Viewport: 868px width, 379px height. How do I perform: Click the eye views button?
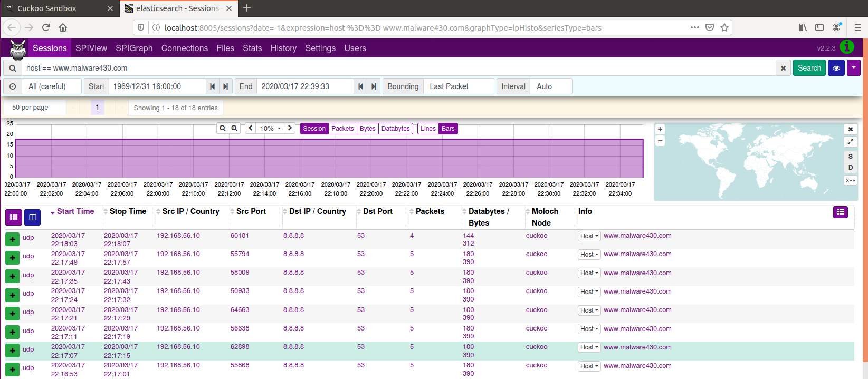point(836,68)
